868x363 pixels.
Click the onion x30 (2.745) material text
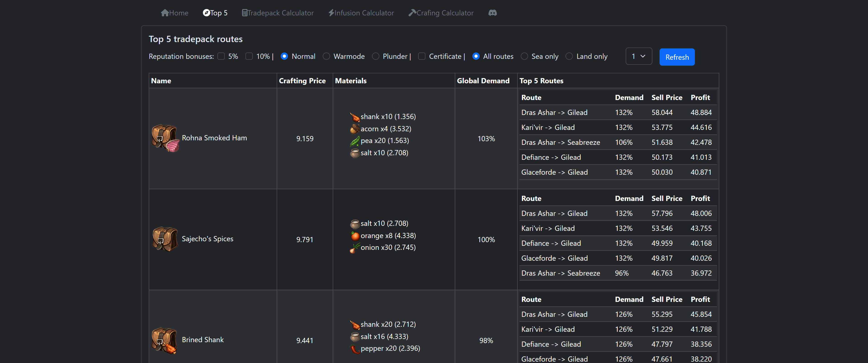tap(388, 247)
